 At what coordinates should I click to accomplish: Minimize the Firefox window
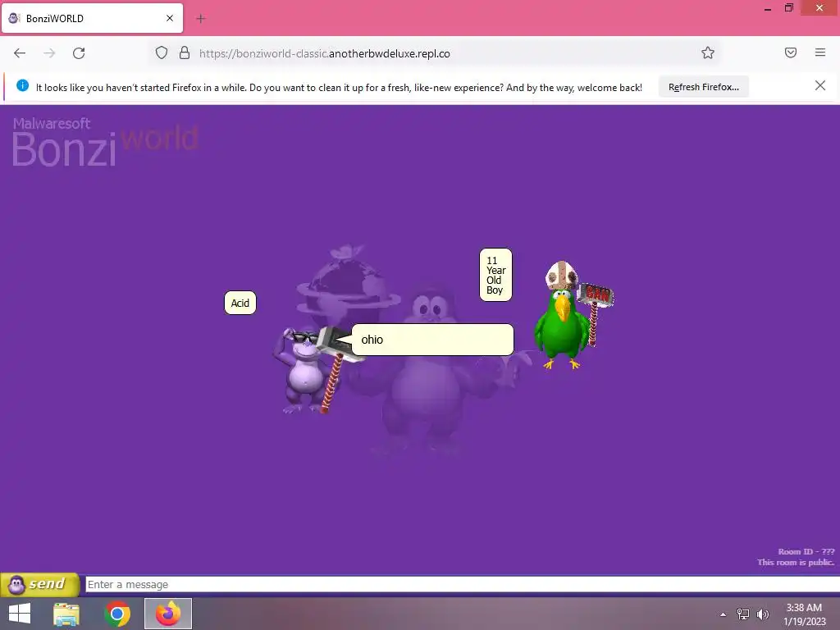tap(768, 8)
